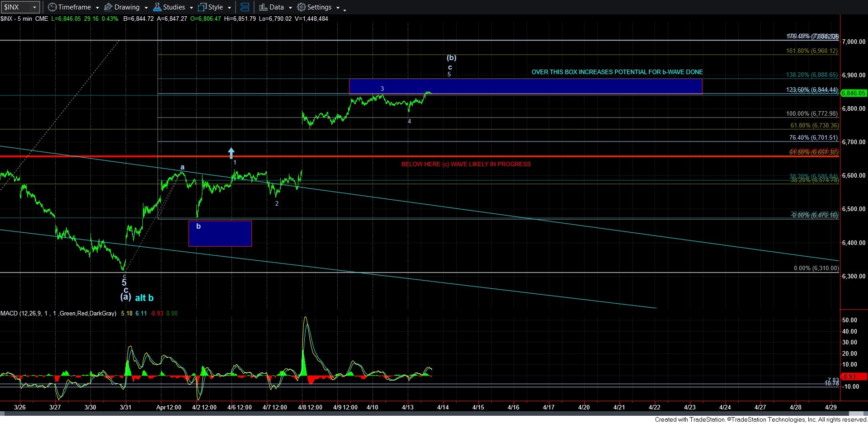Viewport: 868px width, 423px height.
Task: Click the blue stacked window linking icon
Action: coord(245,7)
